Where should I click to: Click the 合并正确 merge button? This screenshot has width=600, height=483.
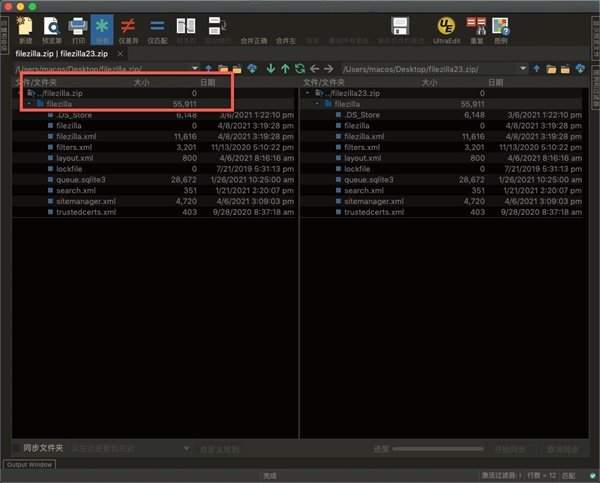(x=254, y=41)
